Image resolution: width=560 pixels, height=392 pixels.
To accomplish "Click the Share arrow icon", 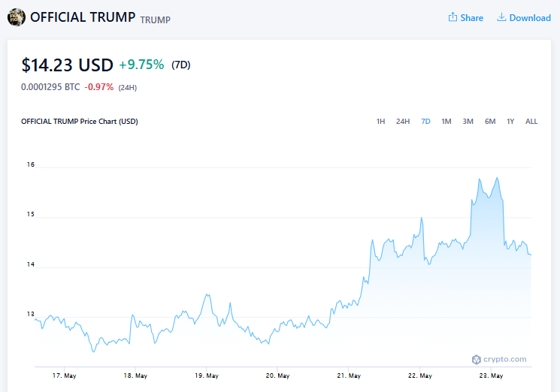I will click(453, 17).
